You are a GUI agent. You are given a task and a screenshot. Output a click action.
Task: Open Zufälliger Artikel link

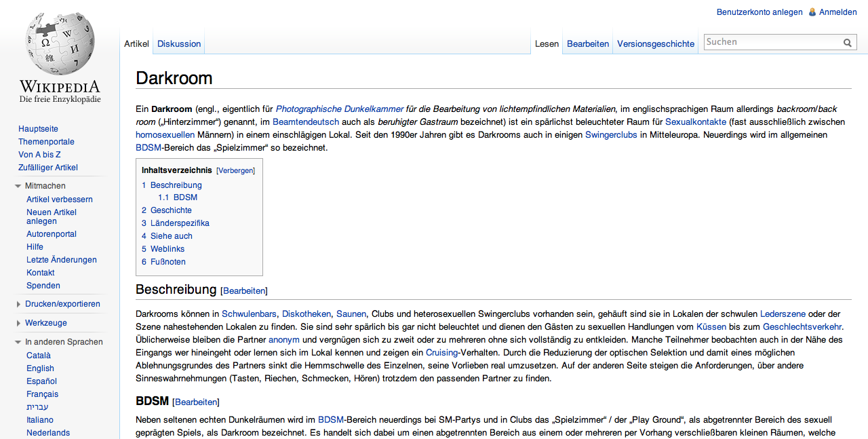pos(48,168)
